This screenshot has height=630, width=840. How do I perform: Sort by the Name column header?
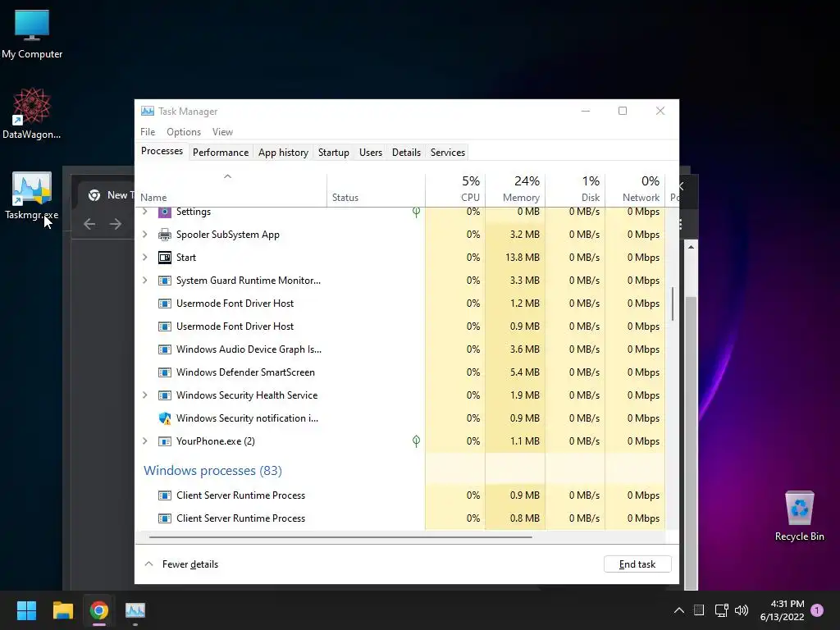[x=231, y=189]
